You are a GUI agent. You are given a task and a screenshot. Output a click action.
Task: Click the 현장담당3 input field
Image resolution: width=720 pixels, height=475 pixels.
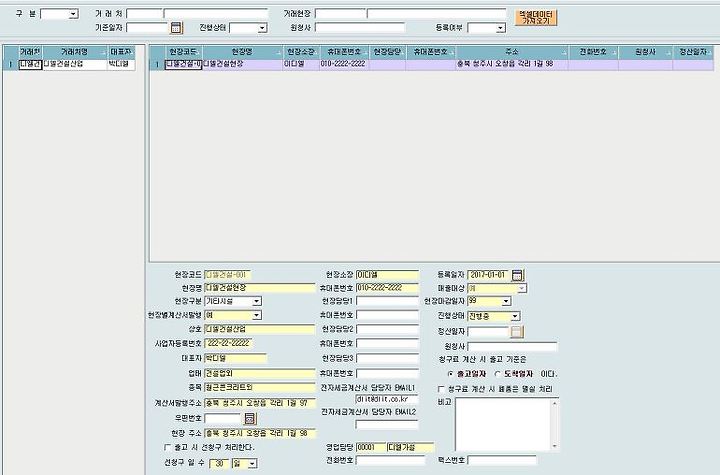pyautogui.click(x=388, y=358)
